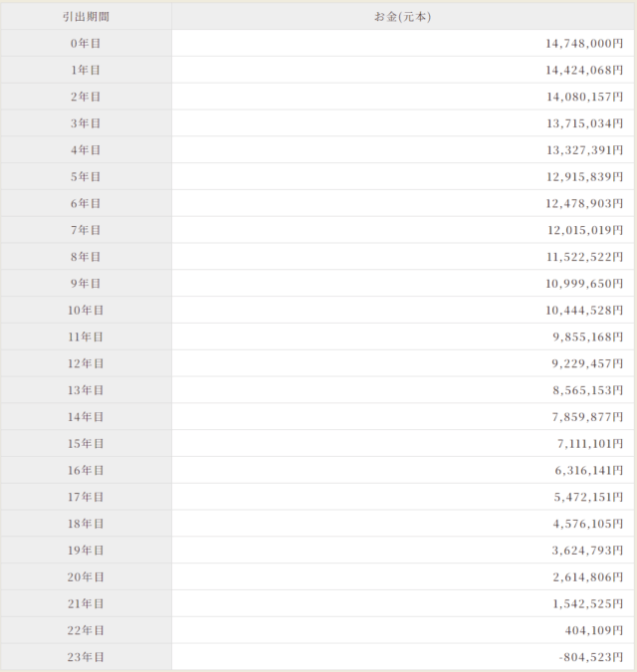Click the 13,327,391円 amount cell
This screenshot has width=637, height=672.
583,150
